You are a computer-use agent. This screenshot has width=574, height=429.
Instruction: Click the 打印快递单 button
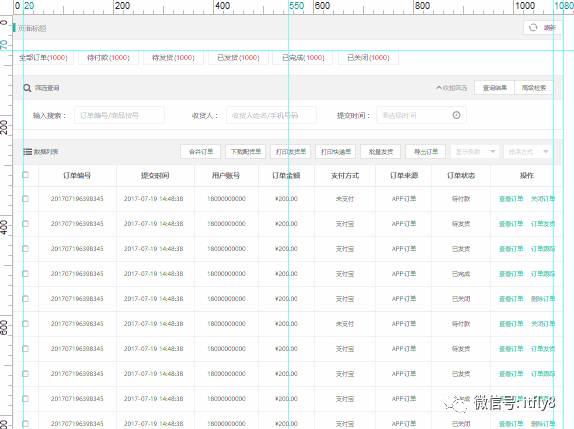(x=336, y=152)
